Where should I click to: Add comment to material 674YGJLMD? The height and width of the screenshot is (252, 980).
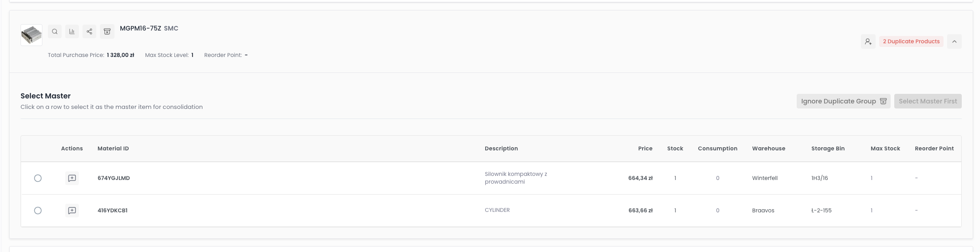point(72,178)
